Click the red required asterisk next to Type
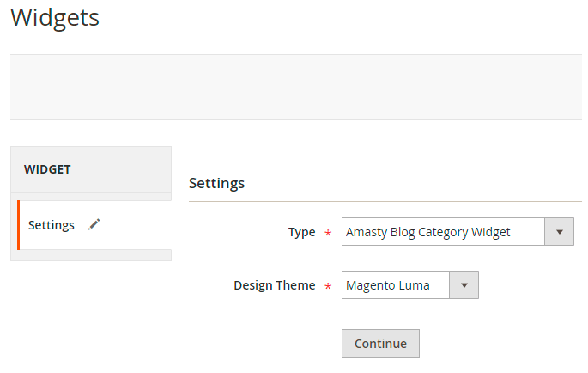 coord(327,233)
